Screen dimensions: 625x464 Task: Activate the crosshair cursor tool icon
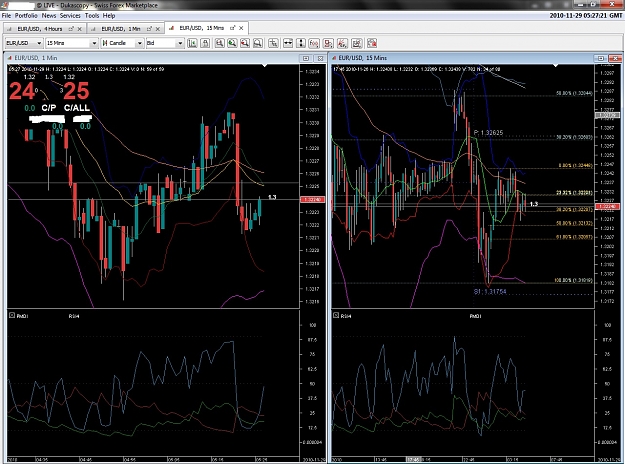273,43
